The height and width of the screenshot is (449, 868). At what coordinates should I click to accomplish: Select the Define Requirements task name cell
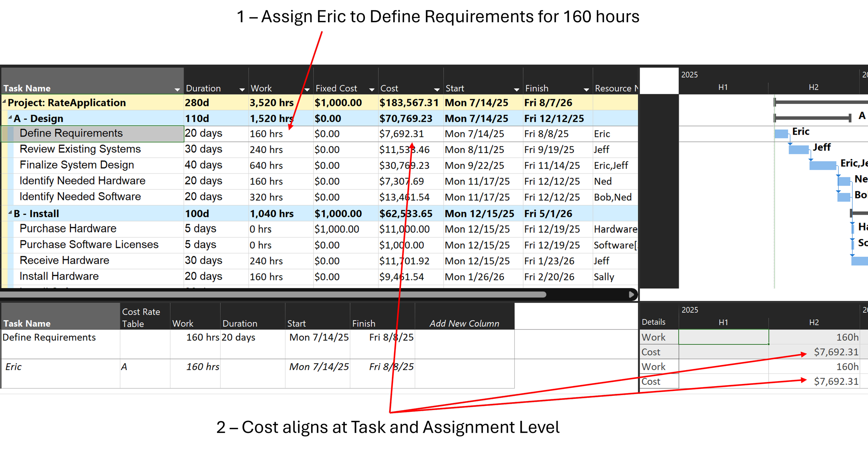[x=71, y=133]
